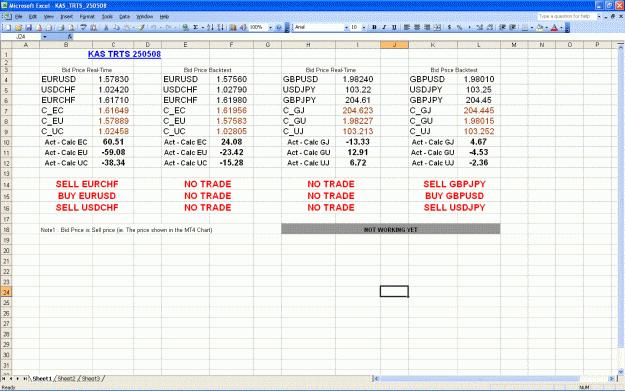Click the Type a question for help box

click(566, 16)
